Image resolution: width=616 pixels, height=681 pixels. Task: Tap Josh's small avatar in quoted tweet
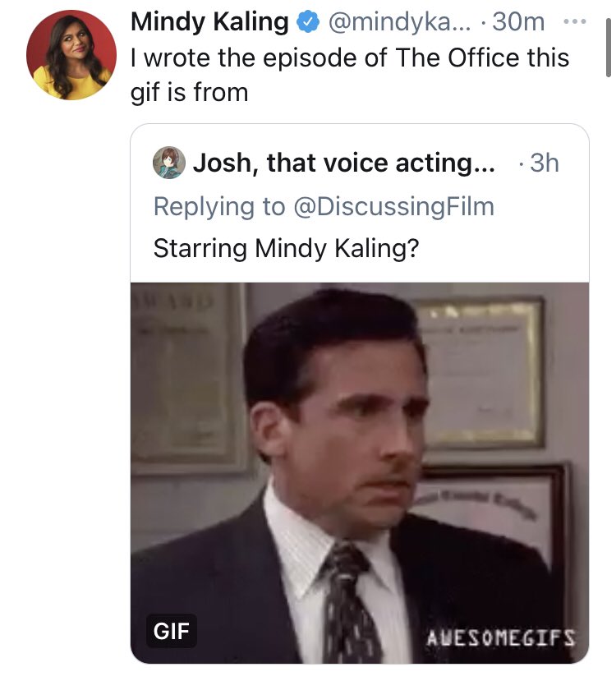pos(168,163)
